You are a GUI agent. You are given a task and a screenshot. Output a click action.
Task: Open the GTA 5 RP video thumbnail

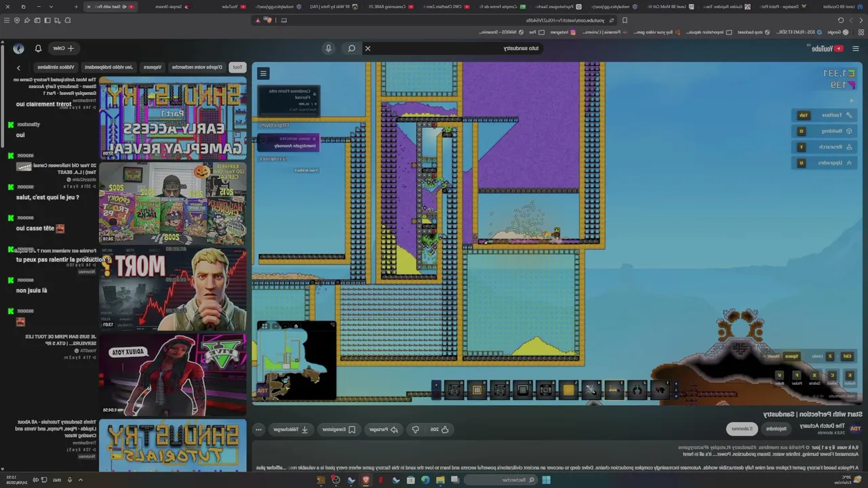coord(173,374)
